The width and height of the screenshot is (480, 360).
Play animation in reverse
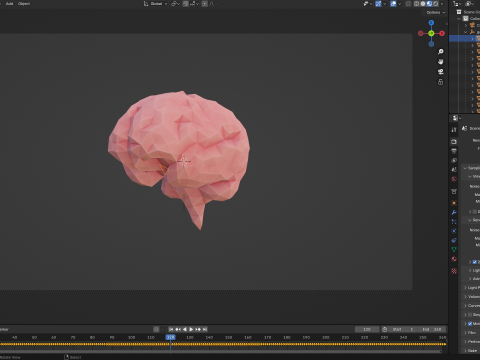pos(185,329)
